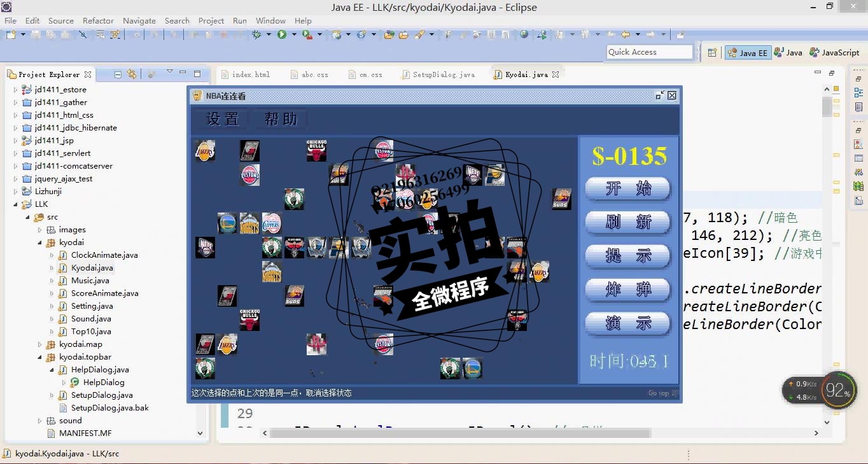Click the editor horizontal scrollbar

(x=459, y=433)
